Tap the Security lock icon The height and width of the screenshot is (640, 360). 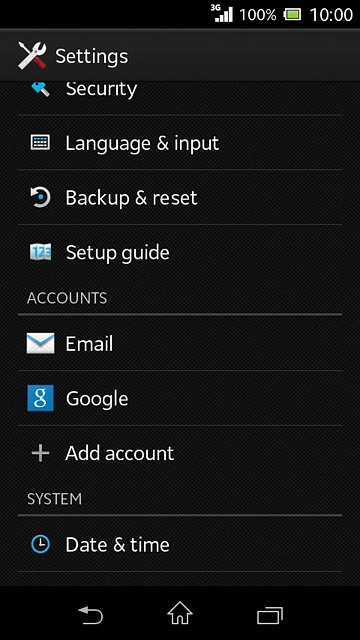click(x=40, y=88)
